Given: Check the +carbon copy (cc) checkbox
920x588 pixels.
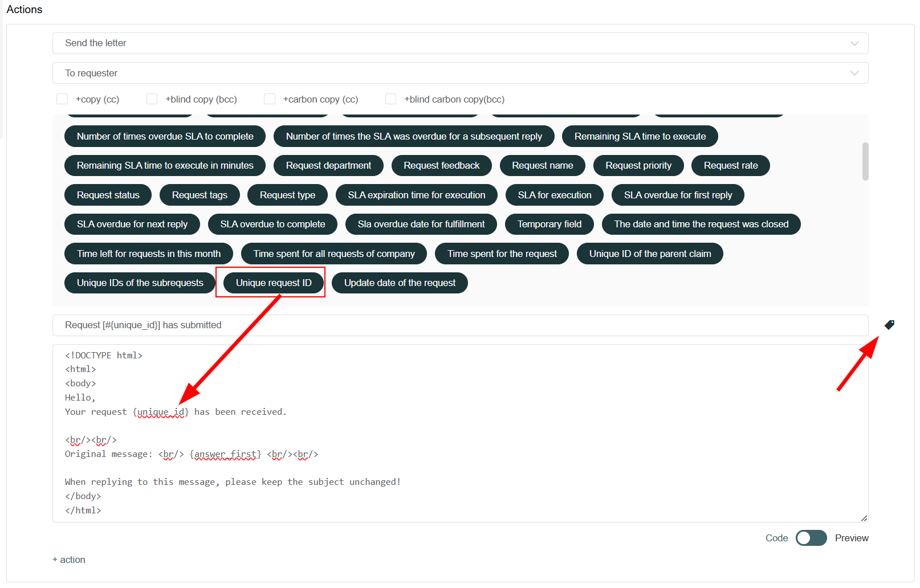Looking at the screenshot, I should [270, 99].
